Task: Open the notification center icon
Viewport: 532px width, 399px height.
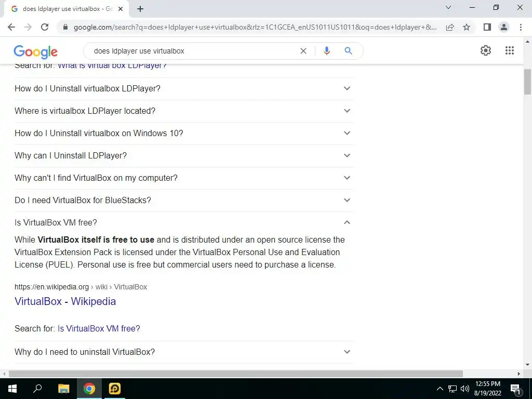Action: (x=516, y=389)
